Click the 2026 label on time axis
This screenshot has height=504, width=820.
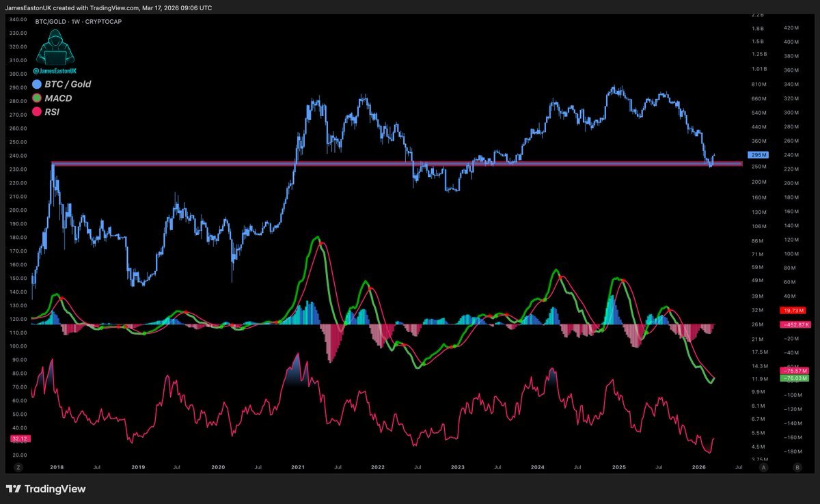[698, 467]
